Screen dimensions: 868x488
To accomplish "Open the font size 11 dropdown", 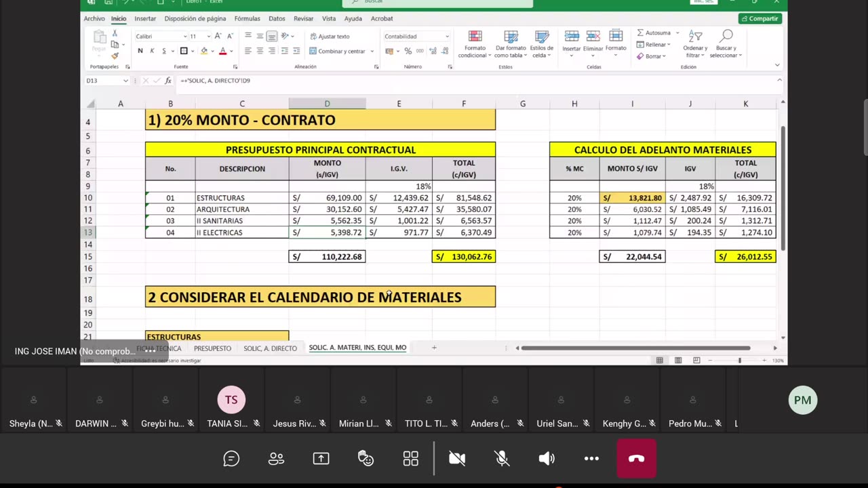I will point(208,36).
